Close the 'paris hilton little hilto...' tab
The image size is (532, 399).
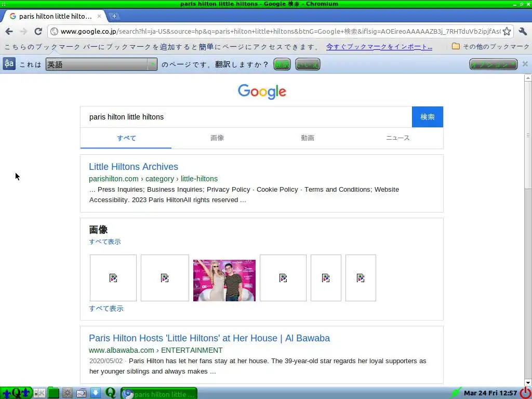[99, 16]
